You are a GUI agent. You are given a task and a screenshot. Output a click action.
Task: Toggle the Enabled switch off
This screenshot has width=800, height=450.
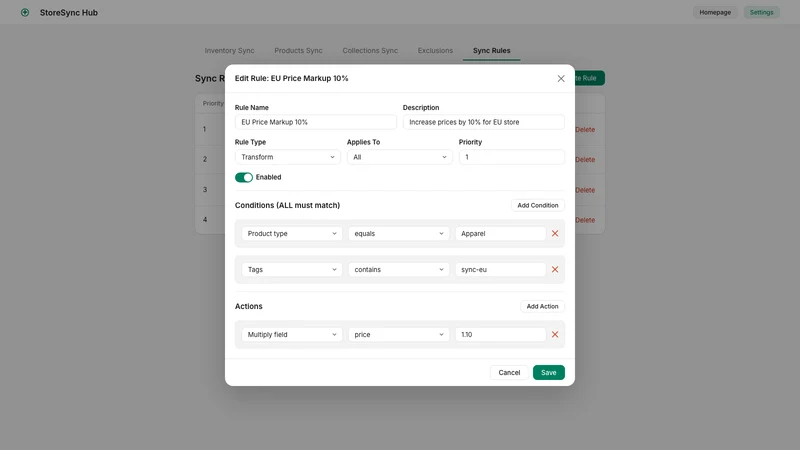[244, 178]
